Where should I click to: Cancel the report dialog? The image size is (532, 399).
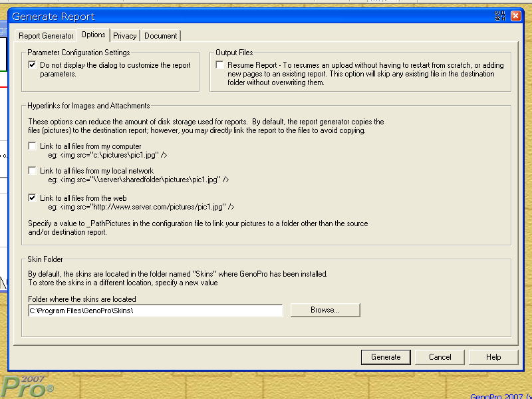point(440,357)
